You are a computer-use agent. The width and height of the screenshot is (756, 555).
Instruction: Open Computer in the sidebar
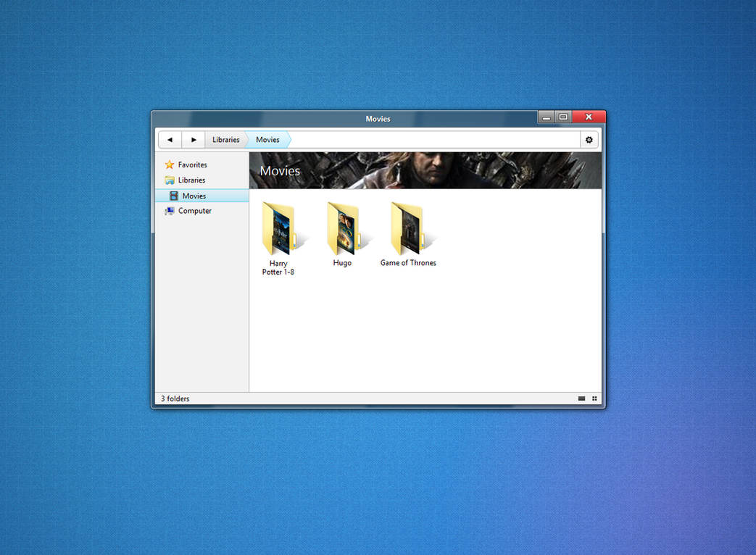click(x=195, y=211)
